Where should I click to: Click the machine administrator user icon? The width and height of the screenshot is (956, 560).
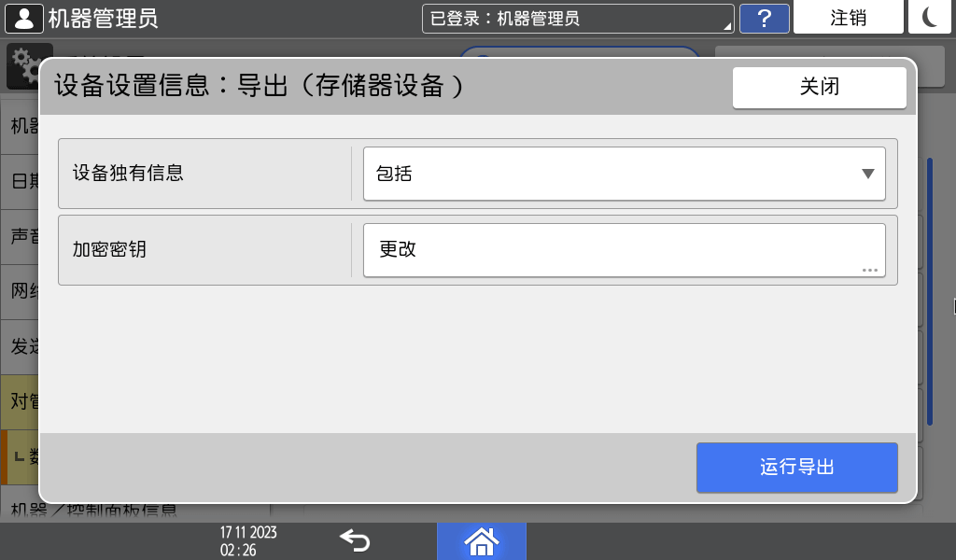click(x=23, y=17)
